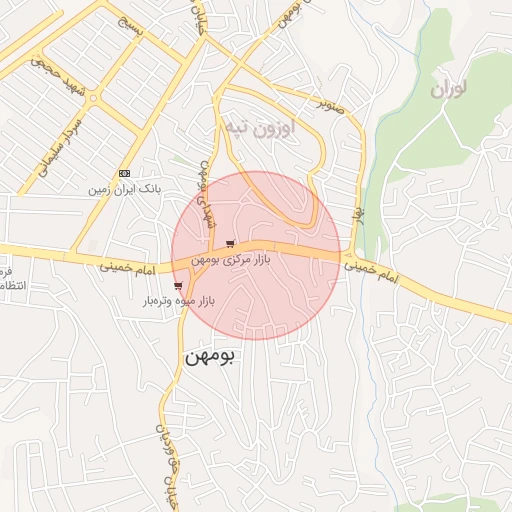
Task: Click the شهدای بومهن street label
Action: (206, 194)
